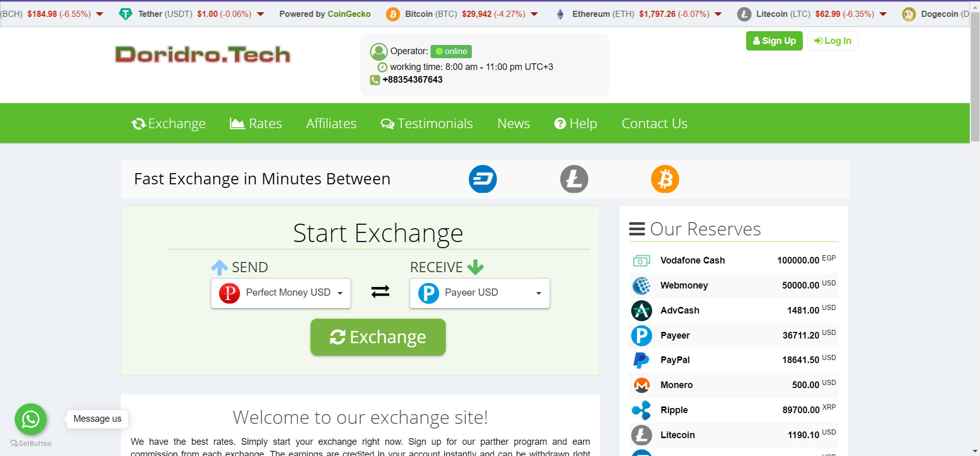The image size is (980, 456).
Task: Expand the Litecoin ticker dropdown arrow
Action: (883, 14)
